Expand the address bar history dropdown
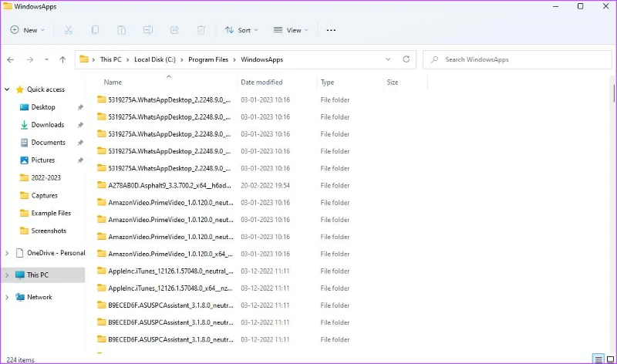Viewport: 617px width, 364px height. [388, 59]
